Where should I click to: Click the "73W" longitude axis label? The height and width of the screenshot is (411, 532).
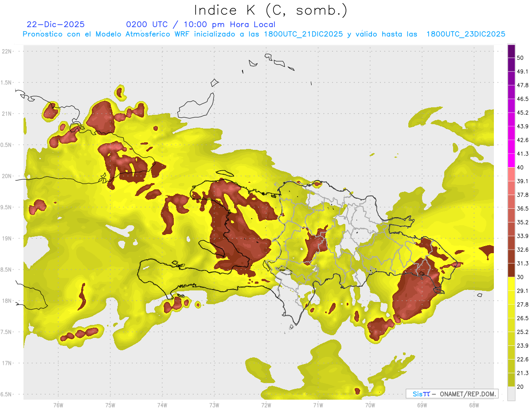coord(214,406)
